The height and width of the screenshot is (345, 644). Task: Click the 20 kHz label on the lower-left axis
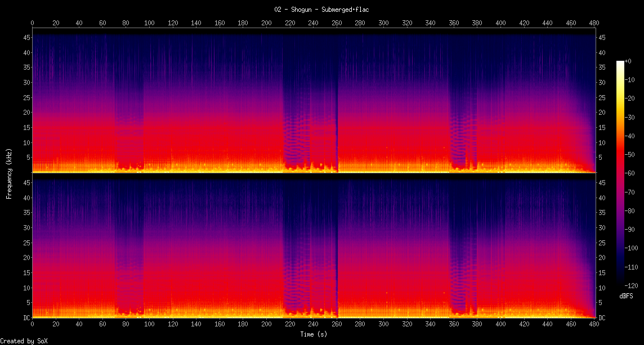pos(26,258)
